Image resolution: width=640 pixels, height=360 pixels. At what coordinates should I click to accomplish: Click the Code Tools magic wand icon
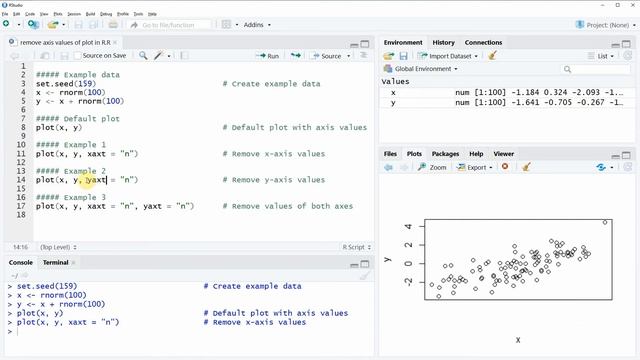(159, 56)
